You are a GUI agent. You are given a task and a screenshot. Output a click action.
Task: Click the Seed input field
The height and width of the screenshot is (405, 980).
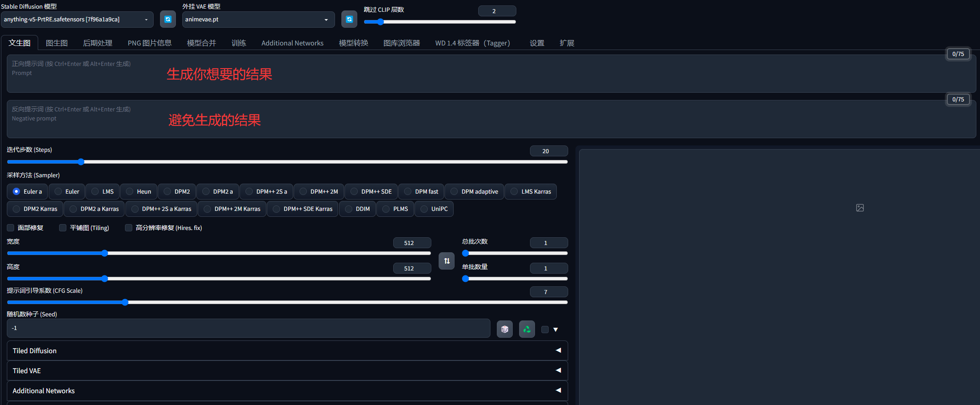[249, 328]
